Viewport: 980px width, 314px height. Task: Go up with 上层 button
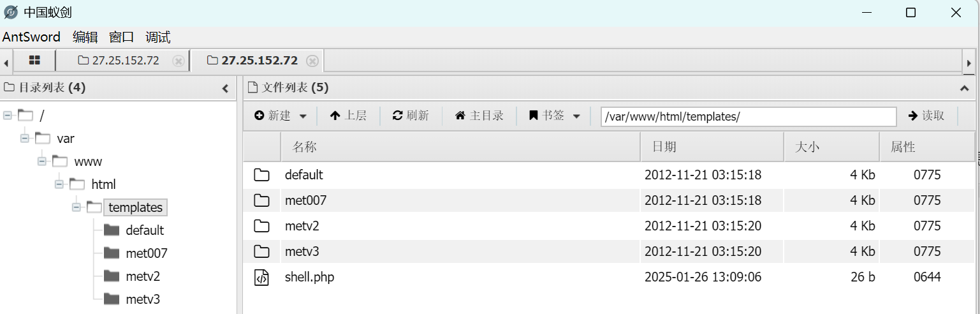[x=348, y=116]
